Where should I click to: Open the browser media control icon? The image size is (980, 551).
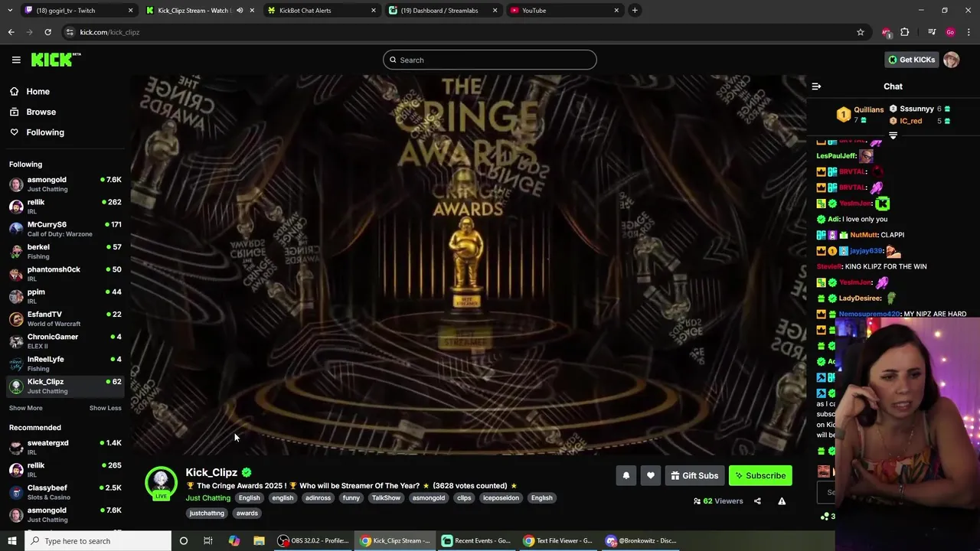[x=932, y=32]
